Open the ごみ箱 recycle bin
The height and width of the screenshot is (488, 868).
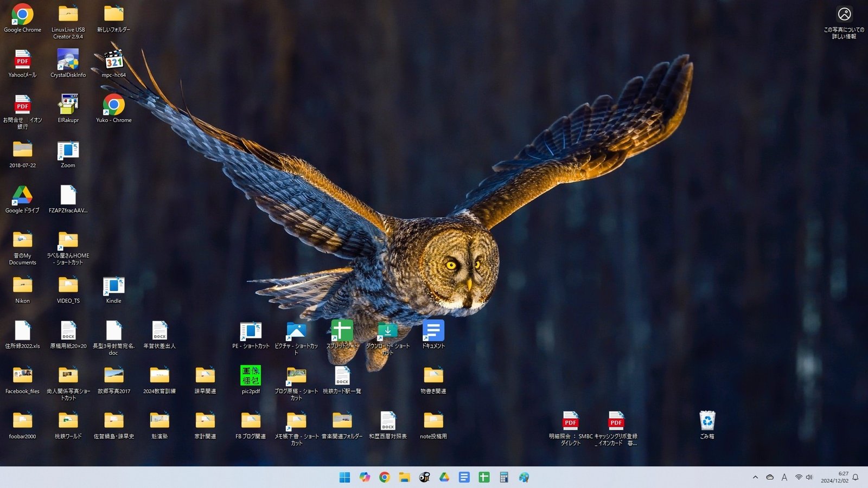click(707, 425)
